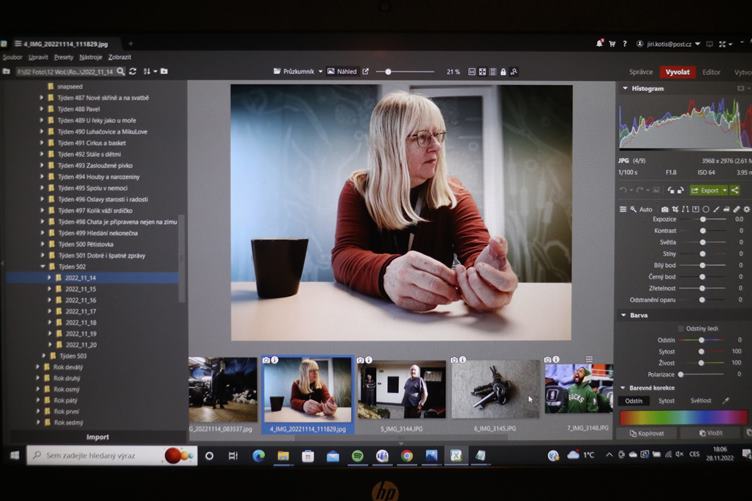752x501 pixels.
Task: Select the Světlost color correction tab
Action: pos(701,400)
